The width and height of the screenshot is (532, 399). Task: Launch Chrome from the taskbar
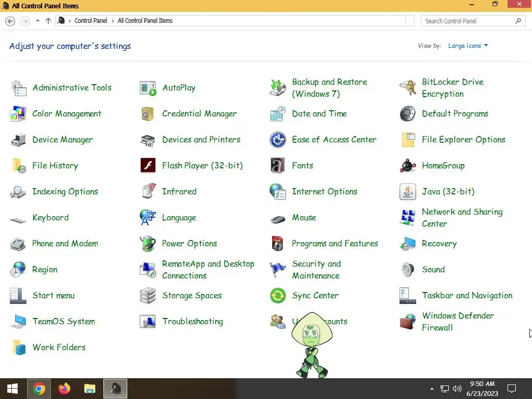click(x=39, y=389)
